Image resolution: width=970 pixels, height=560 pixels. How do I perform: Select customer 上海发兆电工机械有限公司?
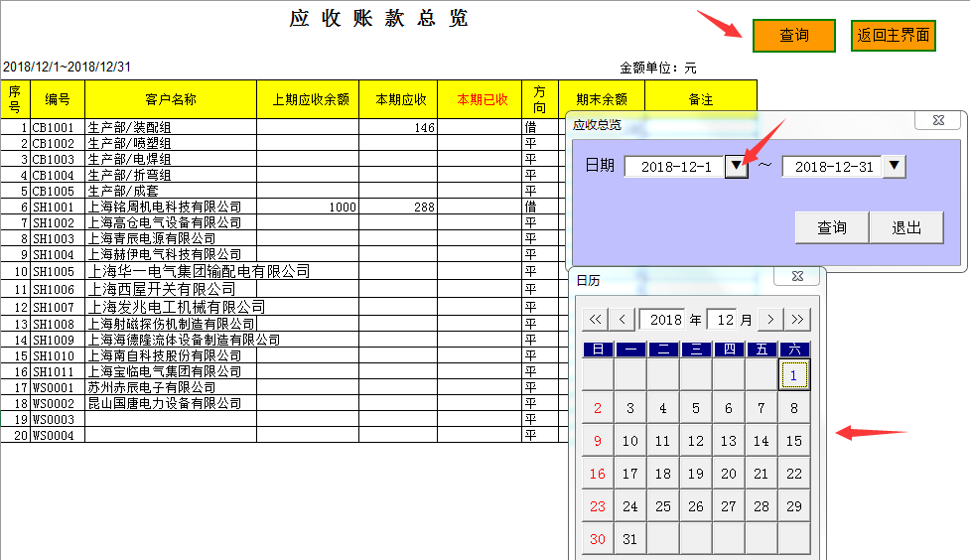177,307
